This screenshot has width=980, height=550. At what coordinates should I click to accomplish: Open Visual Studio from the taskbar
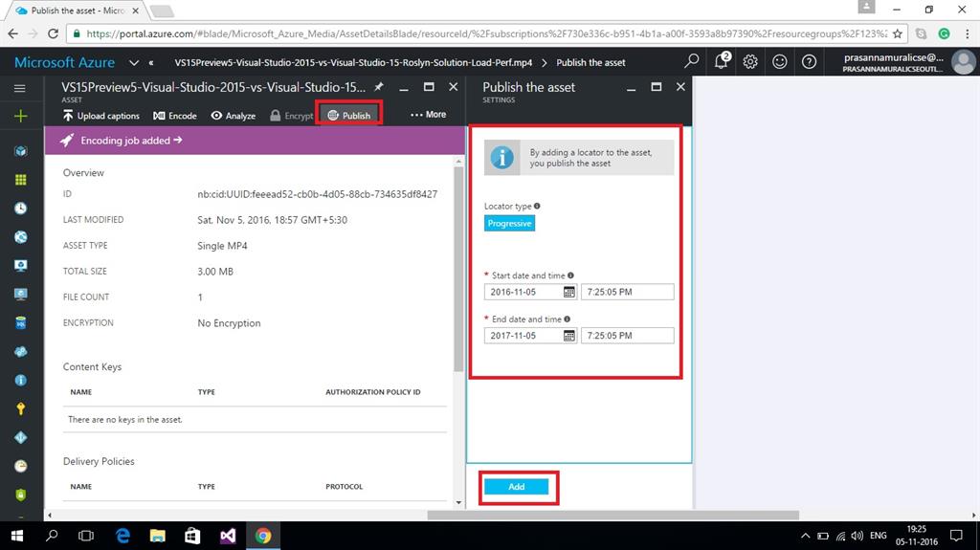coord(228,536)
